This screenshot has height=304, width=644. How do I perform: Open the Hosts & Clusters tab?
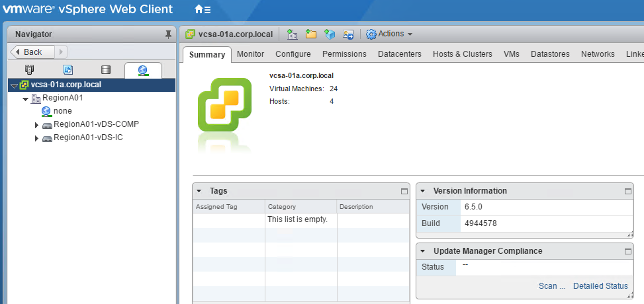pyautogui.click(x=463, y=54)
